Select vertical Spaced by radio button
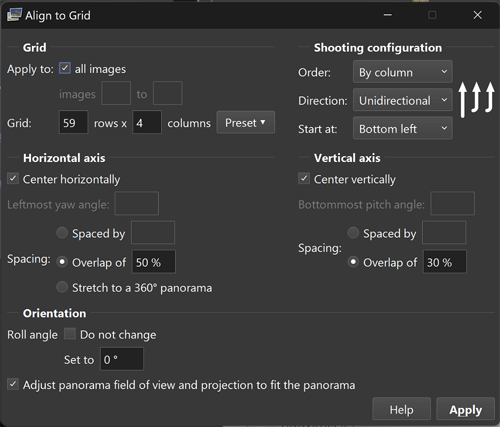This screenshot has height=427, width=500. [x=353, y=233]
